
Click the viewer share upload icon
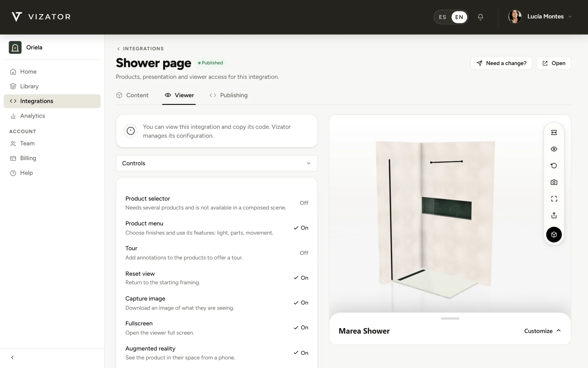pyautogui.click(x=554, y=215)
